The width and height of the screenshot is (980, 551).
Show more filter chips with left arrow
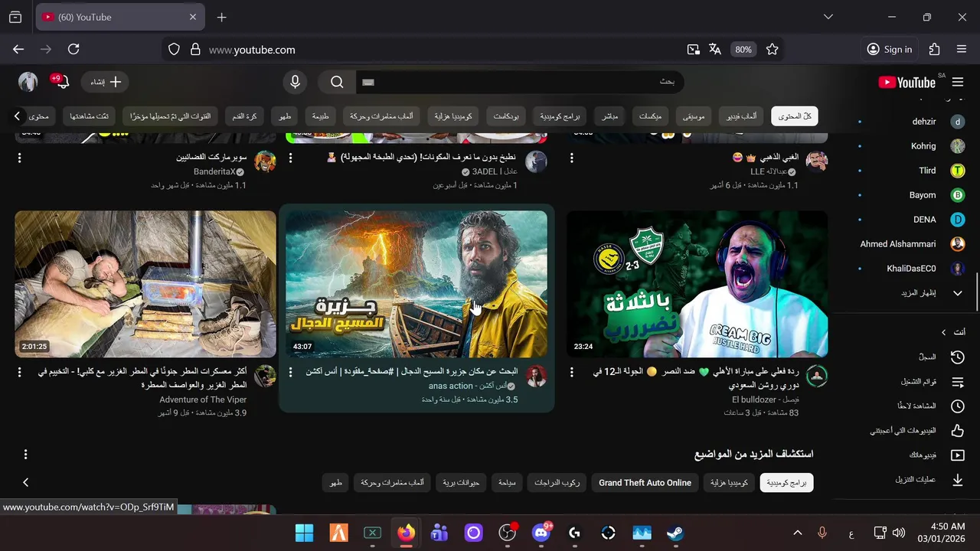pyautogui.click(x=17, y=116)
